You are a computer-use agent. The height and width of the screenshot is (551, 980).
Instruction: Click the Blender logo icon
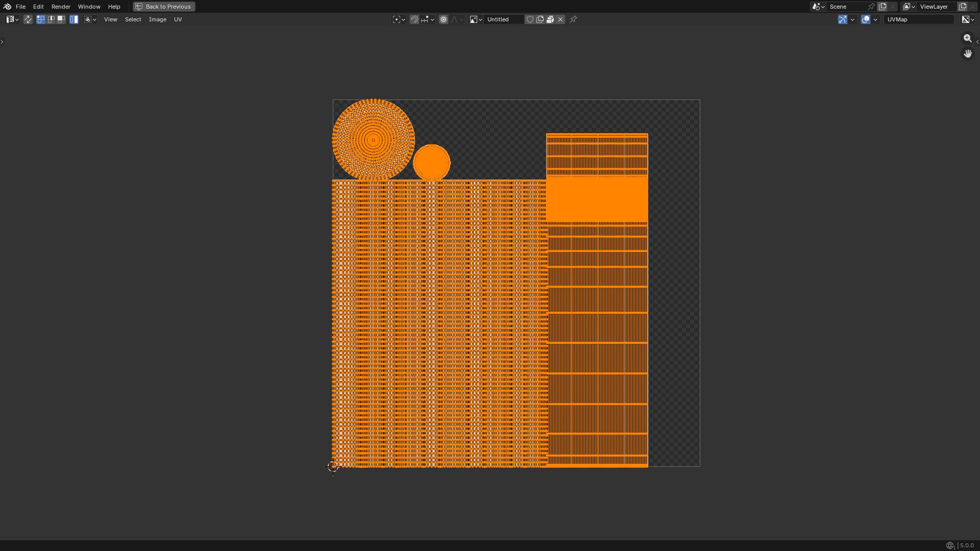tap(7, 7)
